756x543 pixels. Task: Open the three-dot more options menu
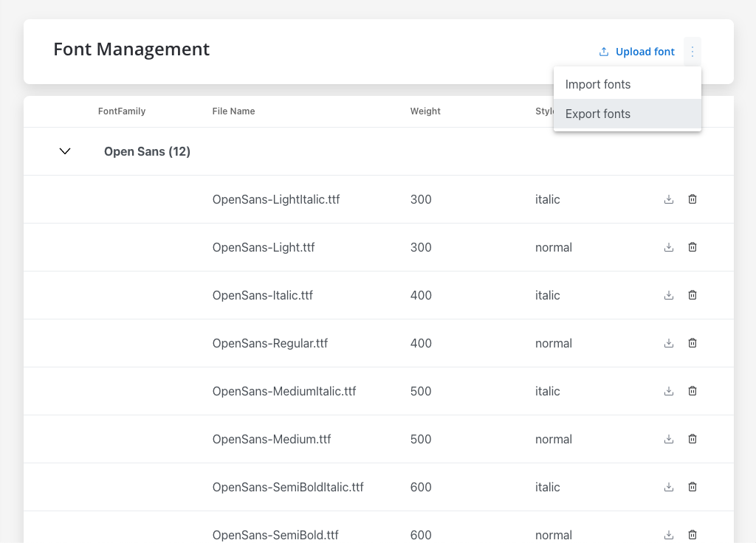tap(693, 52)
